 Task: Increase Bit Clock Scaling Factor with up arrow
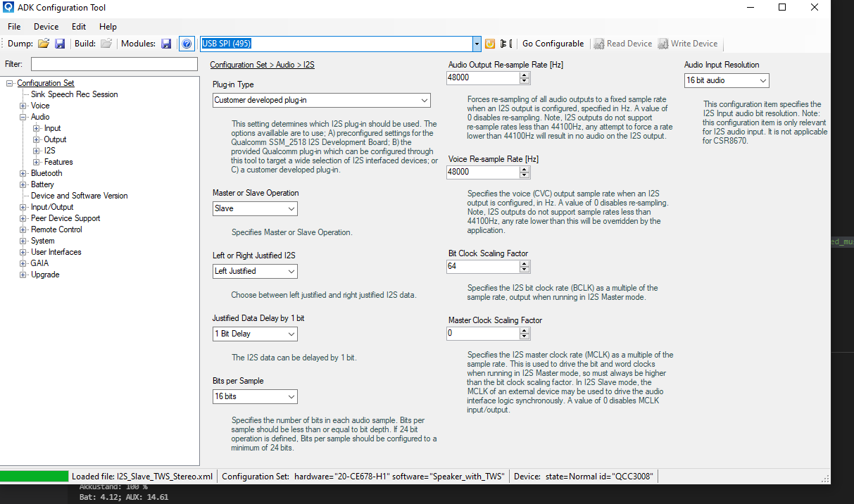click(x=524, y=264)
